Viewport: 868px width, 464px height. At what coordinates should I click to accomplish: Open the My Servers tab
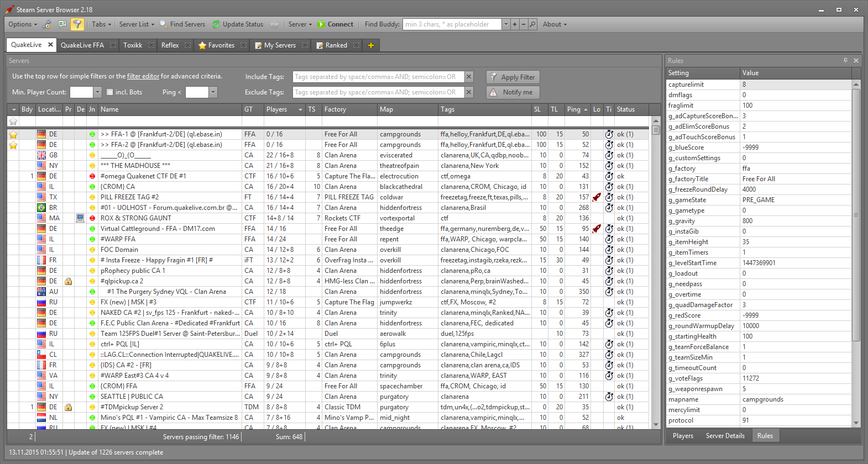coord(280,45)
